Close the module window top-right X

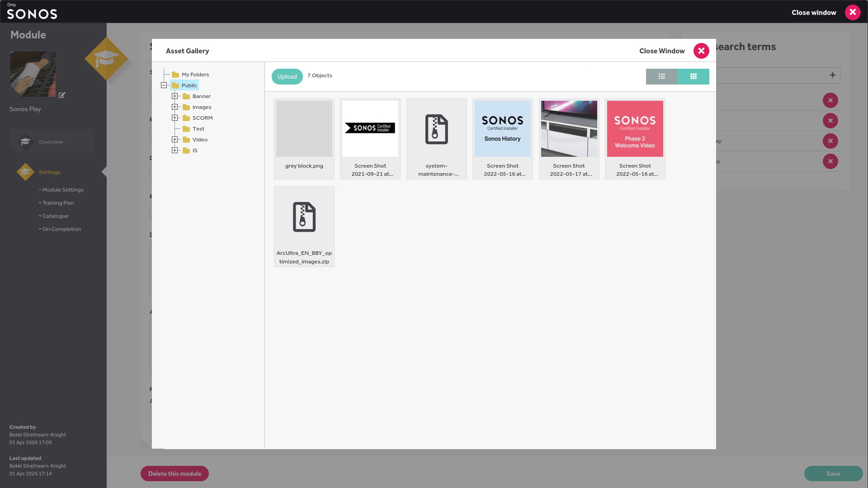click(x=853, y=12)
